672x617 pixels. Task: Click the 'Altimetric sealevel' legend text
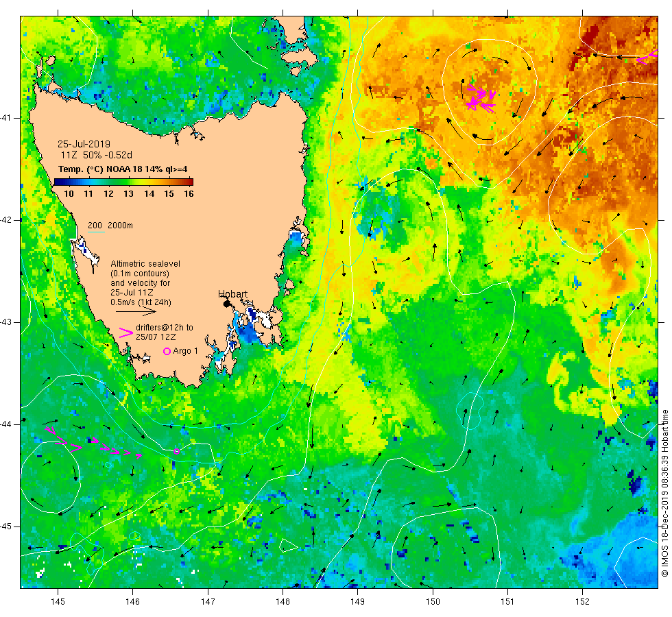click(145, 264)
